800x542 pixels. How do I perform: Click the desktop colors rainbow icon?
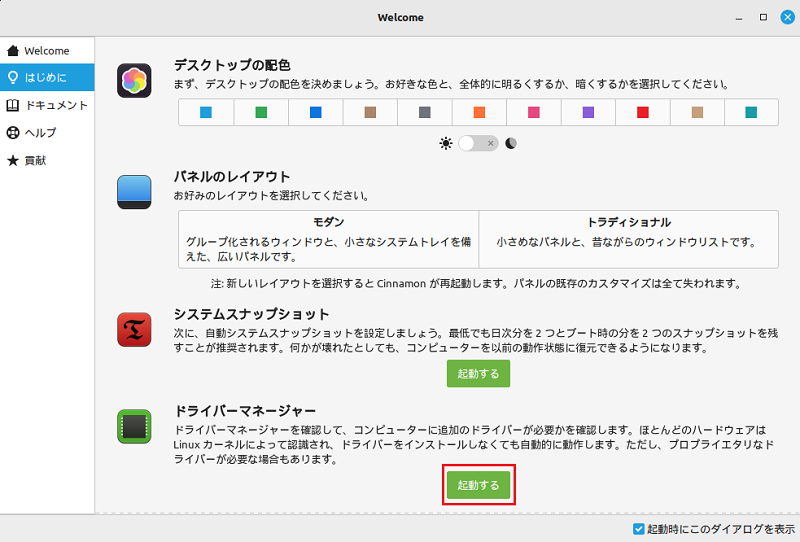pos(134,81)
